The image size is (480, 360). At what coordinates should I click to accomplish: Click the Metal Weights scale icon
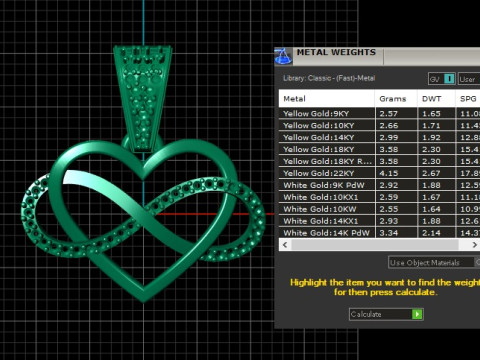pyautogui.click(x=283, y=56)
